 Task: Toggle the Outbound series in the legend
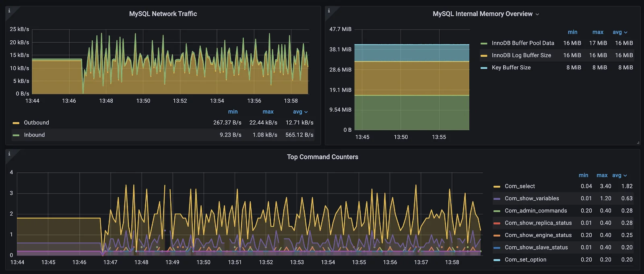[x=36, y=122]
